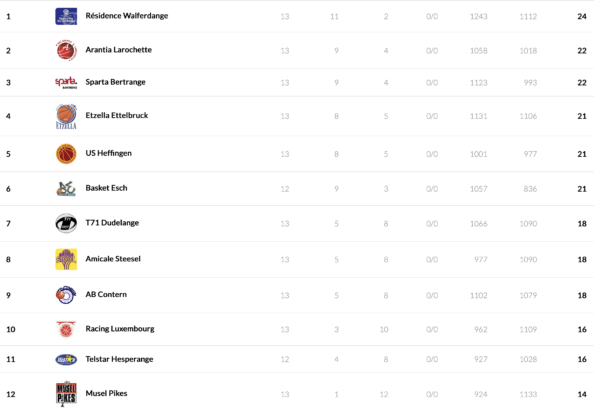This screenshot has width=600, height=413.
Task: Click the AB Contern team logo
Action: tap(66, 295)
